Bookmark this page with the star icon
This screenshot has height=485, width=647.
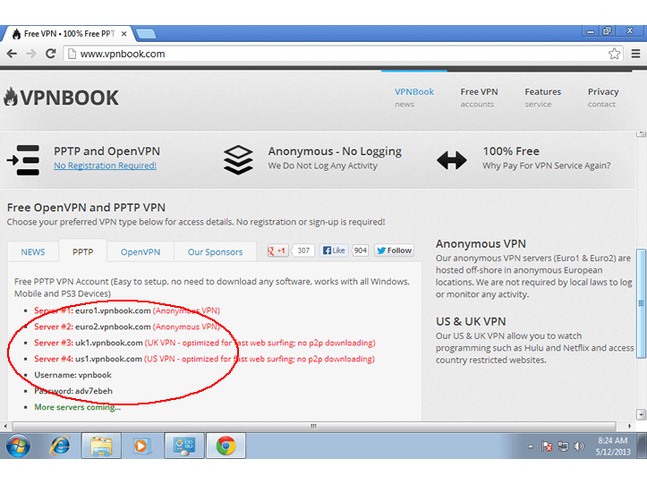coord(614,53)
